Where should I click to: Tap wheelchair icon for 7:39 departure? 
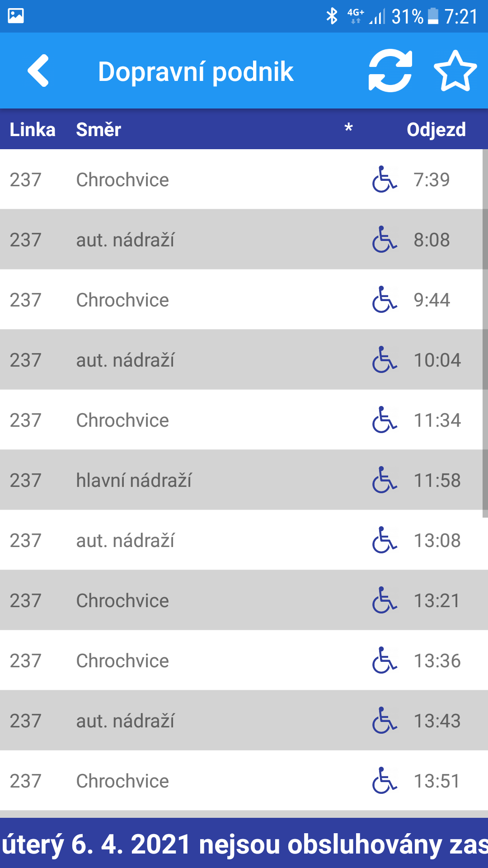click(x=385, y=179)
